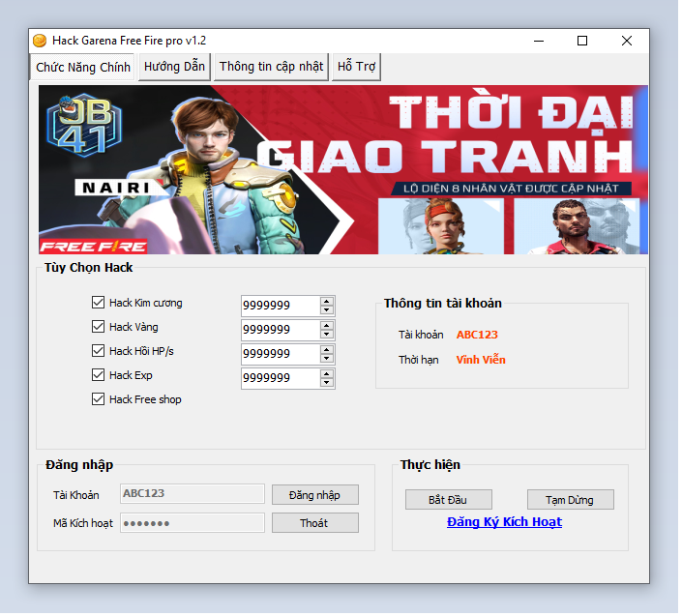Toggle the Hack Vàng checkbox
The height and width of the screenshot is (616, 682).
coord(98,327)
